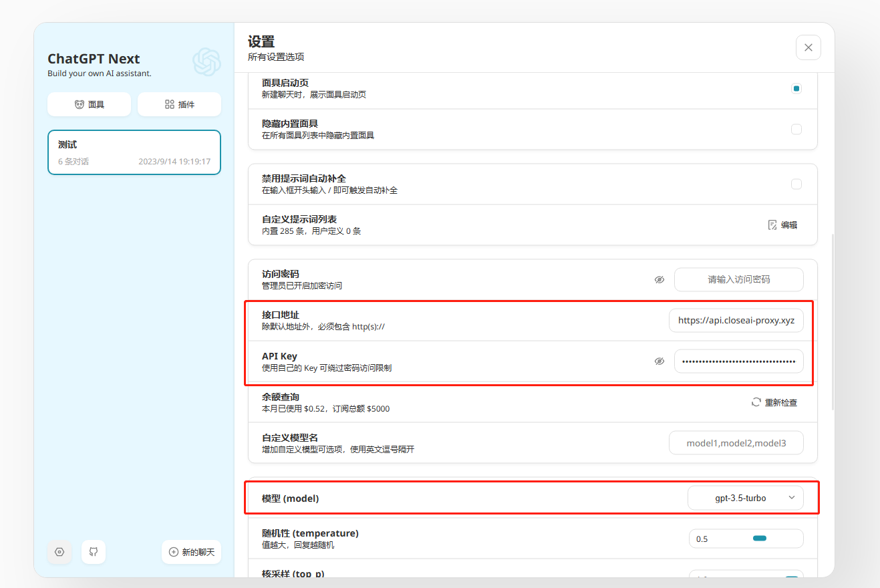Enable the 隐藏内置面具 option
Viewport: 880px width, 588px height.
(796, 129)
